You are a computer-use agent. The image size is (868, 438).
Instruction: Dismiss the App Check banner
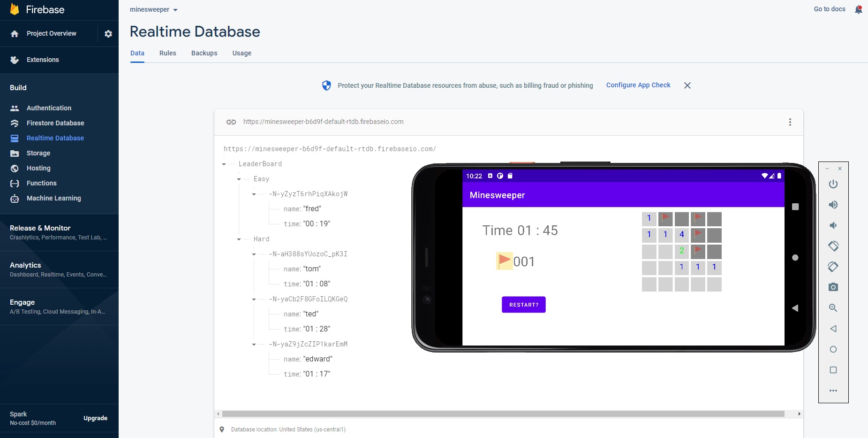[687, 85]
